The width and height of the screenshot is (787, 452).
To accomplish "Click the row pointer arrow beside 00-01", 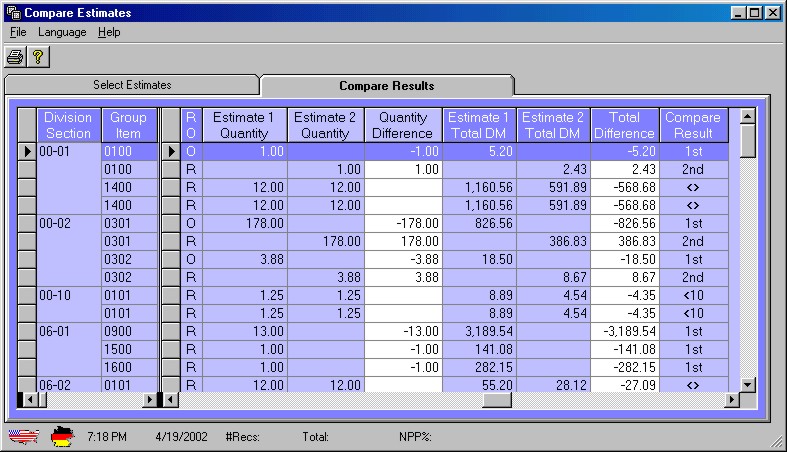I will [x=27, y=151].
